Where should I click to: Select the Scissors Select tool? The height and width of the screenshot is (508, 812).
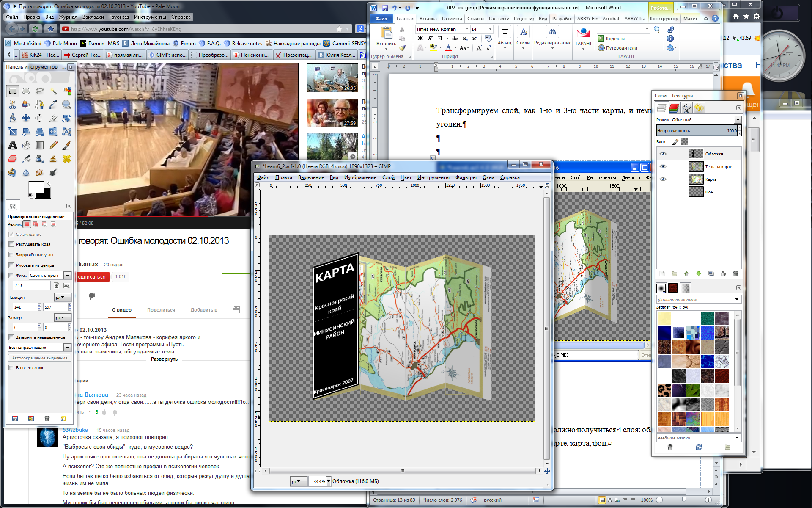(x=13, y=104)
